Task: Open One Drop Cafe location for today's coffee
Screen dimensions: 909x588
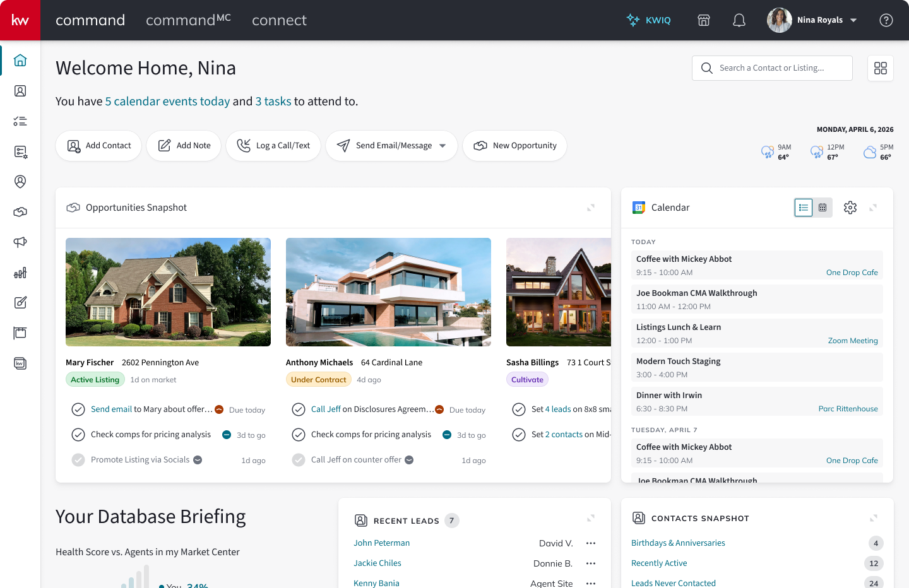Action: [852, 273]
